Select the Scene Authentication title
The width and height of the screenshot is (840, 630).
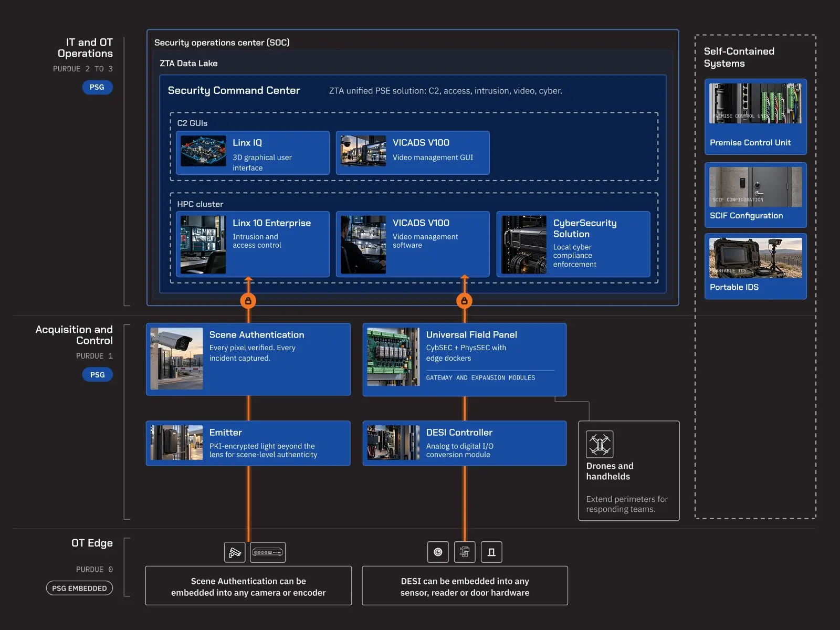(257, 335)
